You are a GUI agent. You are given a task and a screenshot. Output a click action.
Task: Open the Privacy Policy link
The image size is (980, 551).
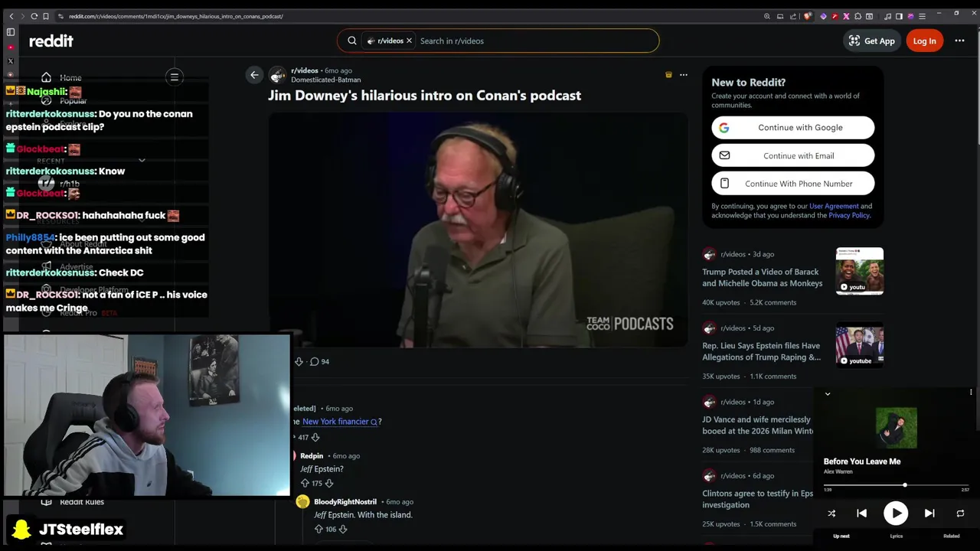849,216
